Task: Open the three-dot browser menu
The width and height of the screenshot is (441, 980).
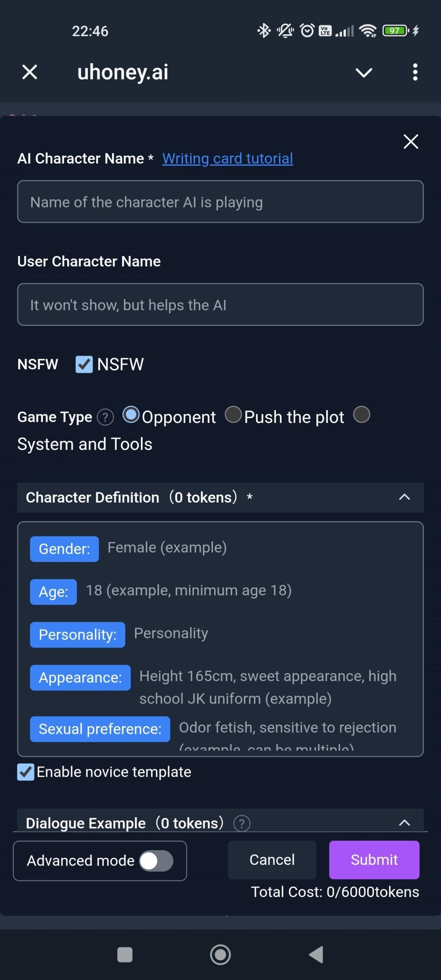Action: click(415, 72)
